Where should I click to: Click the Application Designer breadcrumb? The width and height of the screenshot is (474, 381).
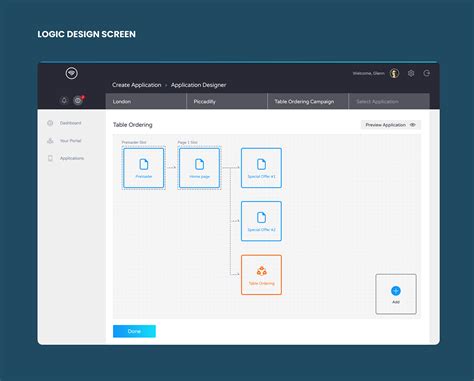coord(198,85)
